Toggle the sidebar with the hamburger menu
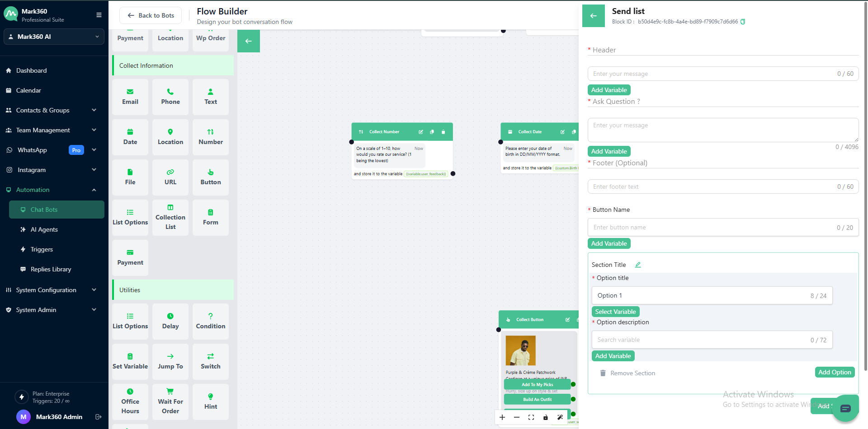The image size is (868, 429). 99,15
